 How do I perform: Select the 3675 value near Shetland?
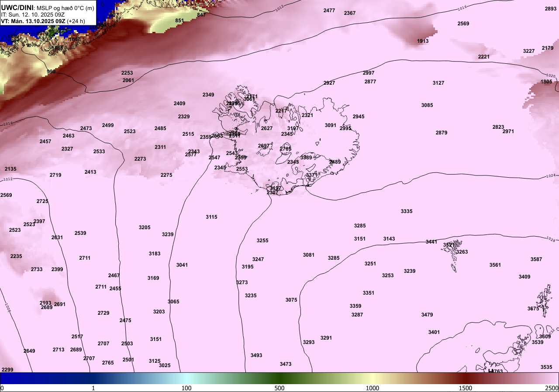pos(533,309)
